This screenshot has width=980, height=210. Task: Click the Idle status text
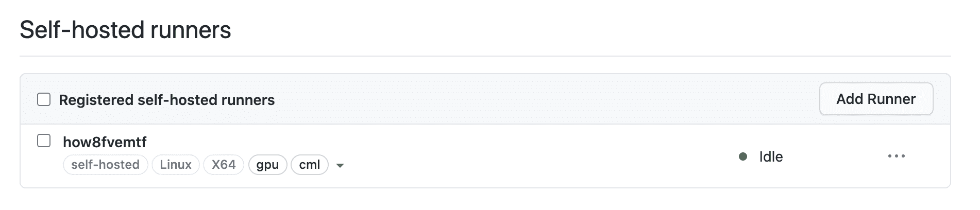(x=771, y=156)
